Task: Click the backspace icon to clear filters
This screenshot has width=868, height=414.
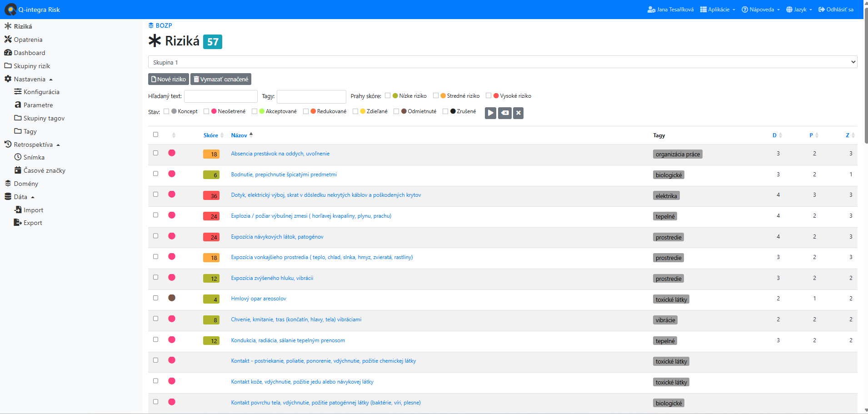Action: [x=505, y=113]
